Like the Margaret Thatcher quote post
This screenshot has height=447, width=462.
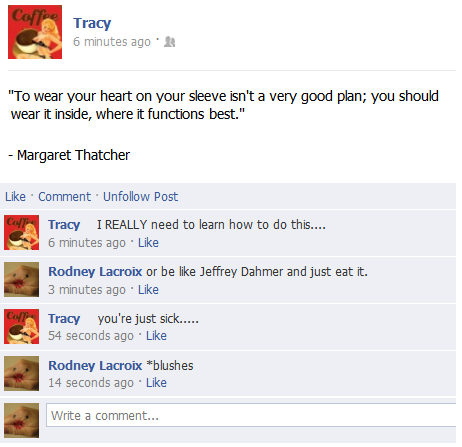tap(15, 197)
